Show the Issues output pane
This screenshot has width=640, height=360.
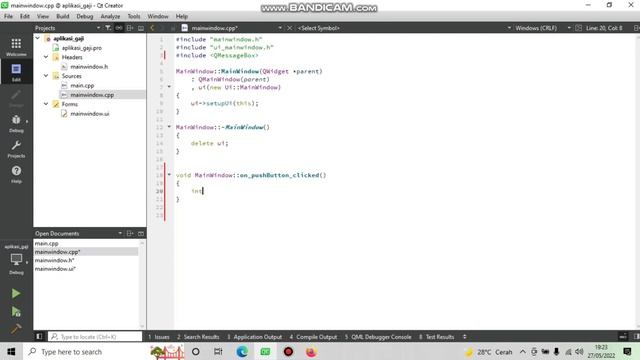pos(159,337)
